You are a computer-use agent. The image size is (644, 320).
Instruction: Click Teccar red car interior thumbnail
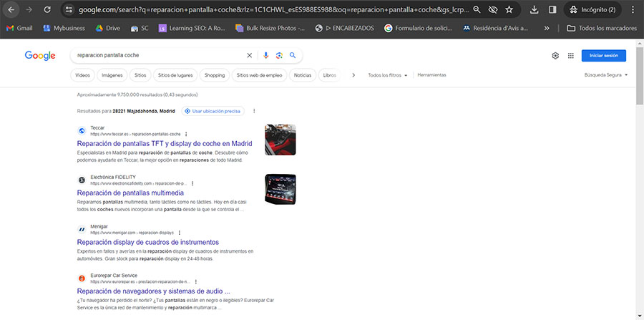(x=280, y=140)
